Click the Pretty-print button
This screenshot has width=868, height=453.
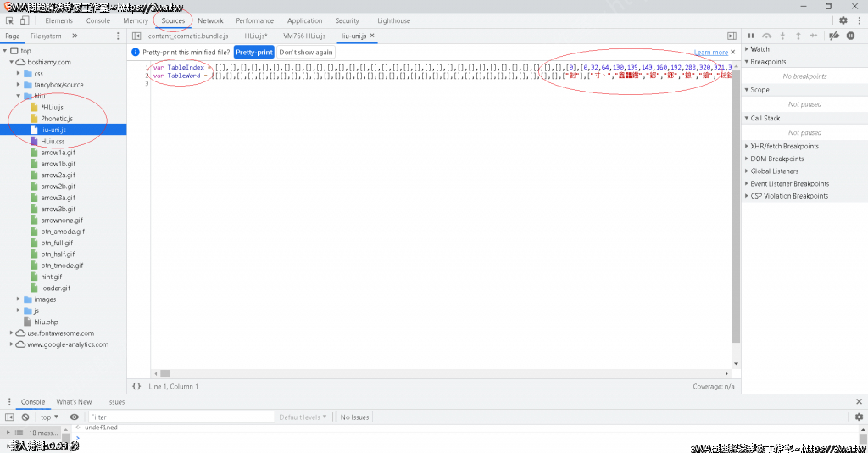[253, 52]
